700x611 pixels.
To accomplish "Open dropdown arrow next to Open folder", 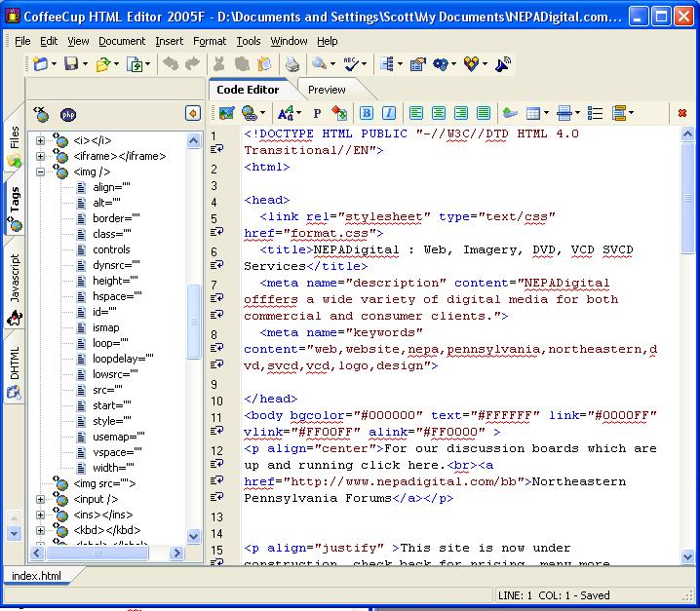I will 116,64.
